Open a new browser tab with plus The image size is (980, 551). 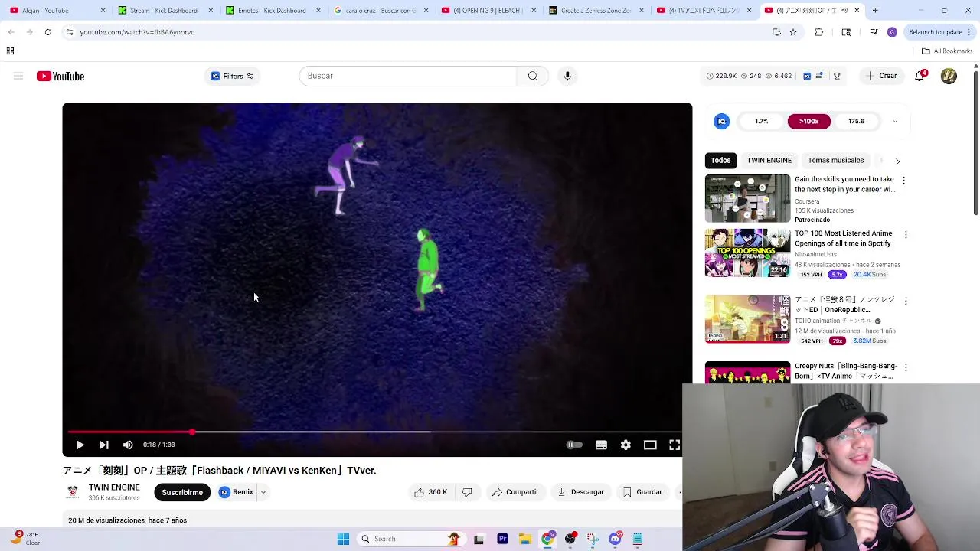875,11
